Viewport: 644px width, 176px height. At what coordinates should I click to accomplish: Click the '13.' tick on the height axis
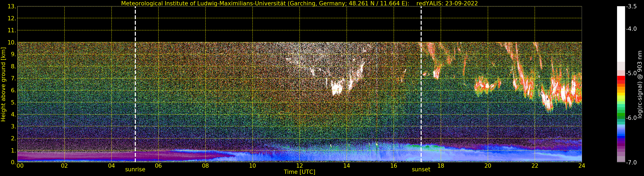click(12, 6)
